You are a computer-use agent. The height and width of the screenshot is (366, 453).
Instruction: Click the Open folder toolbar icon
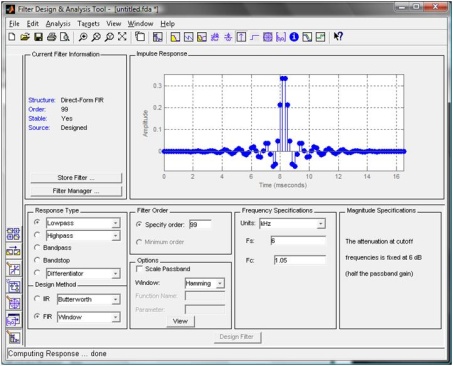(x=25, y=37)
